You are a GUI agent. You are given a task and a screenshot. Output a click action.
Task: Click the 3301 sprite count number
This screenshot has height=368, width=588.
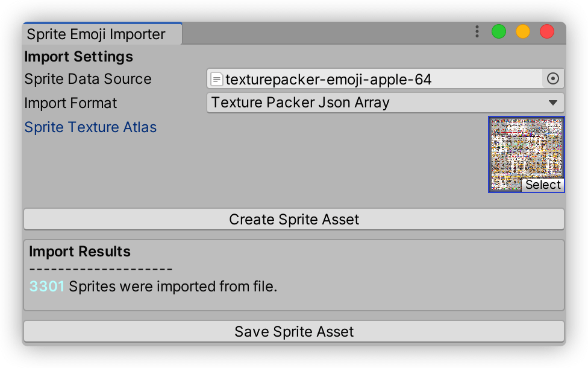click(46, 287)
